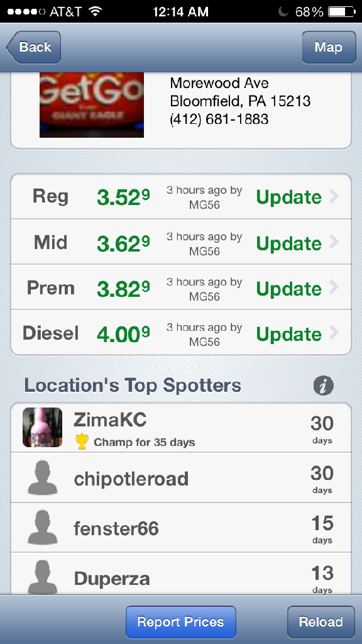Open the chevron on the Diesel price row
This screenshot has width=362, height=644.
(x=334, y=333)
